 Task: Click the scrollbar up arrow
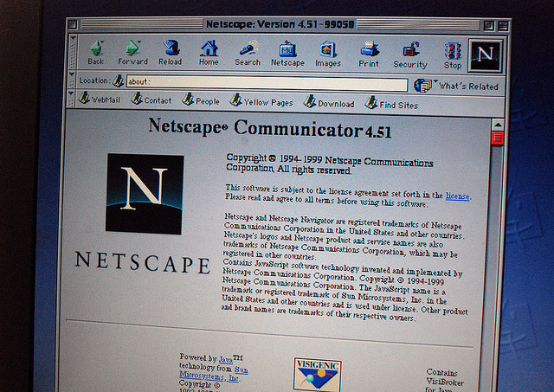498,125
